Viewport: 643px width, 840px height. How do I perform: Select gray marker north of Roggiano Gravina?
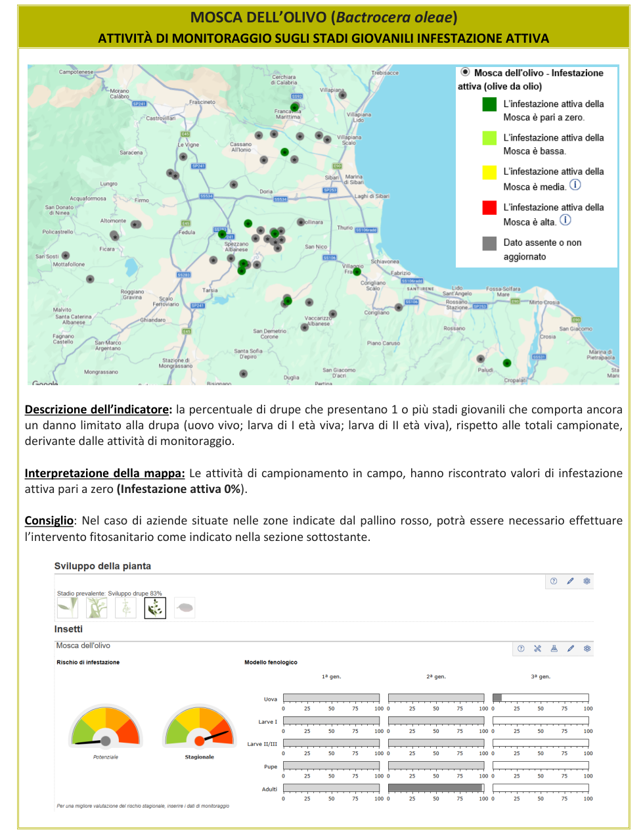click(x=90, y=279)
